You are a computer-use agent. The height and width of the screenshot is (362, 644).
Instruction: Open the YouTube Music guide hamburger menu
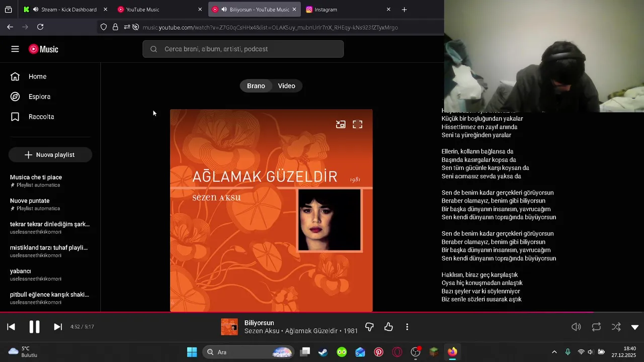click(x=15, y=49)
